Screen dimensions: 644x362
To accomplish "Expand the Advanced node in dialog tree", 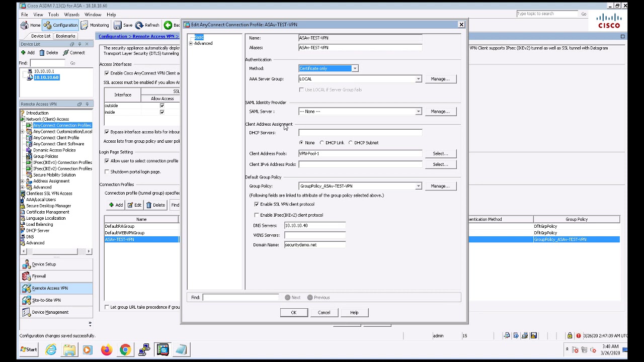I will coord(191,44).
